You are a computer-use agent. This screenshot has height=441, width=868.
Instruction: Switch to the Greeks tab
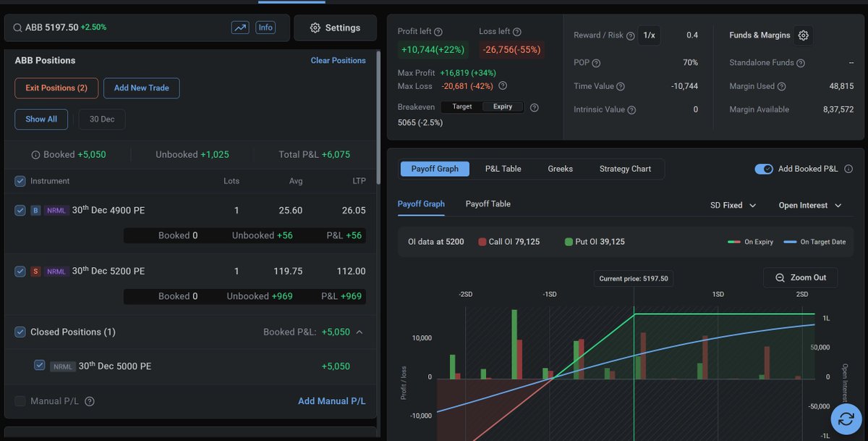(x=560, y=169)
